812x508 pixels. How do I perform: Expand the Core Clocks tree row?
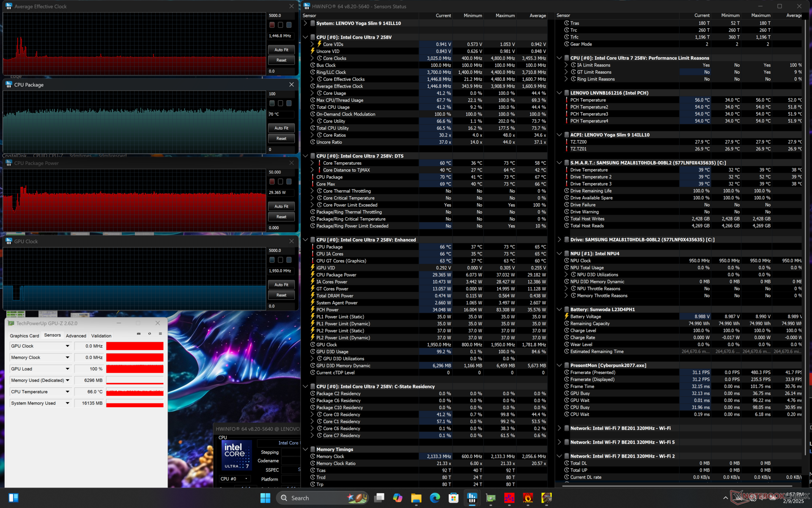[x=312, y=58]
